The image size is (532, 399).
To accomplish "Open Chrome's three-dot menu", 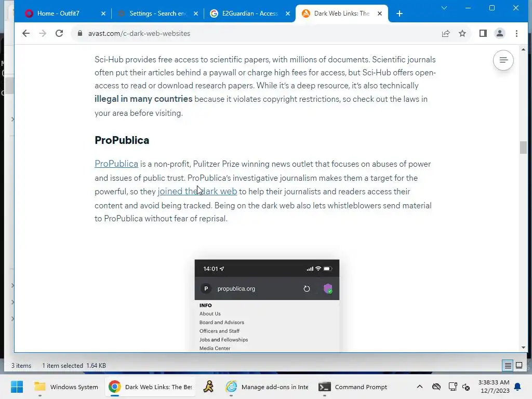I will [516, 33].
